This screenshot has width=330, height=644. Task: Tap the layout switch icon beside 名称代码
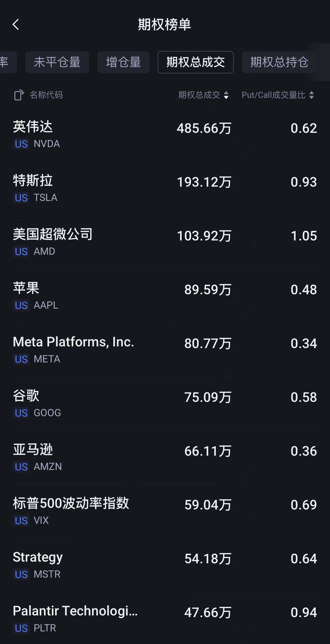19,95
